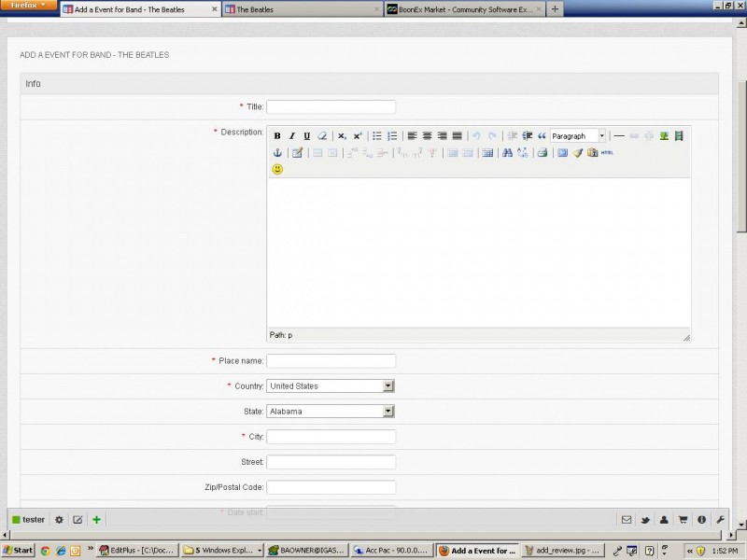Open the Country dropdown showing United States
The height and width of the screenshot is (560, 747).
click(x=331, y=385)
